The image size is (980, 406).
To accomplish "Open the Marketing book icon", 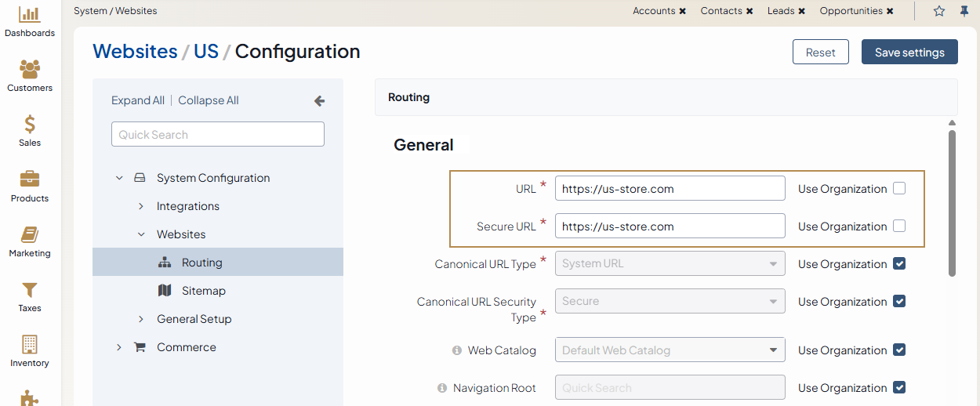I will (x=30, y=235).
